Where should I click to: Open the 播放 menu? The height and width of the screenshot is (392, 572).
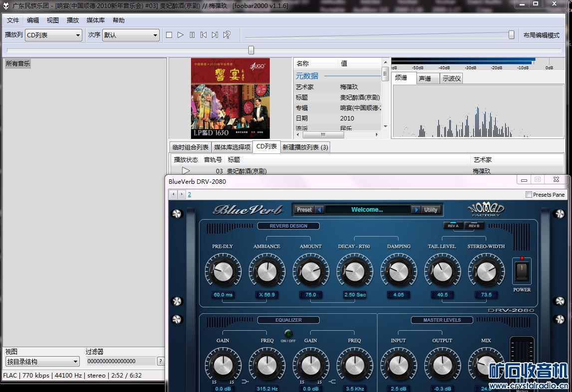tap(73, 20)
